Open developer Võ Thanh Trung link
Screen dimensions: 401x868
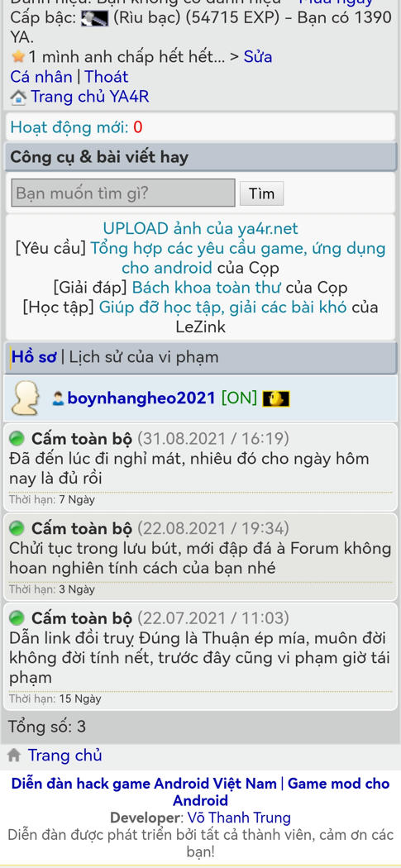click(x=239, y=818)
